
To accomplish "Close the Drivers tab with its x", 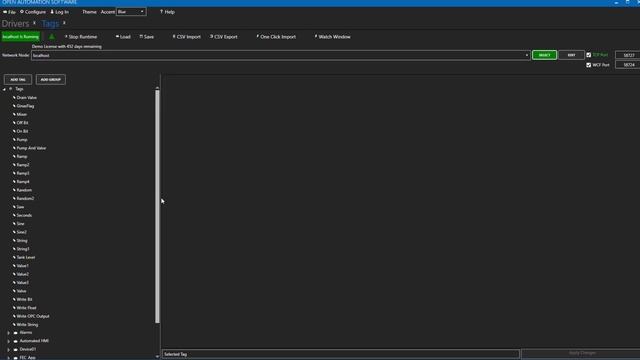I will pyautogui.click(x=34, y=23).
